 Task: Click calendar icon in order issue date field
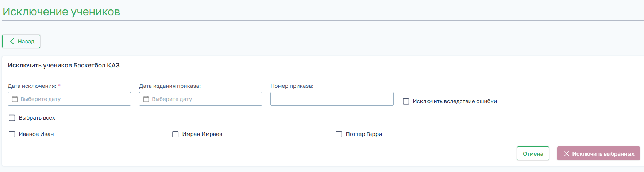146,99
